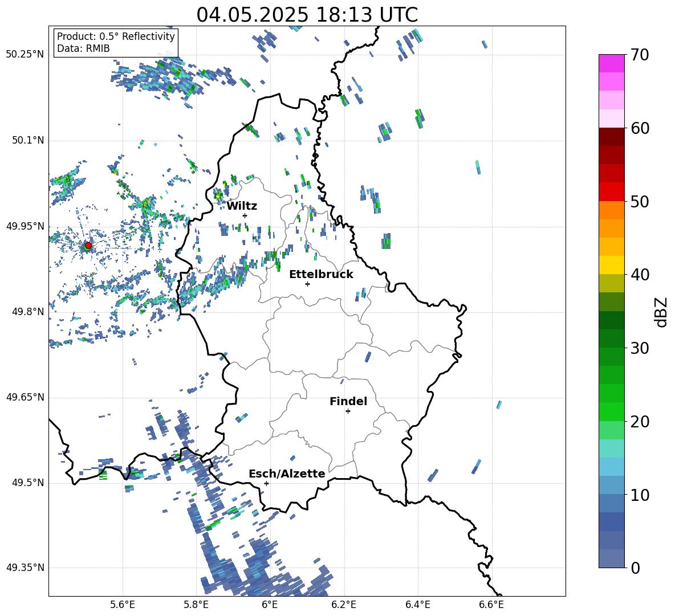Click the Data: RMIB text
Image resolution: width=675 pixels, height=616 pixels.
pyautogui.click(x=83, y=48)
